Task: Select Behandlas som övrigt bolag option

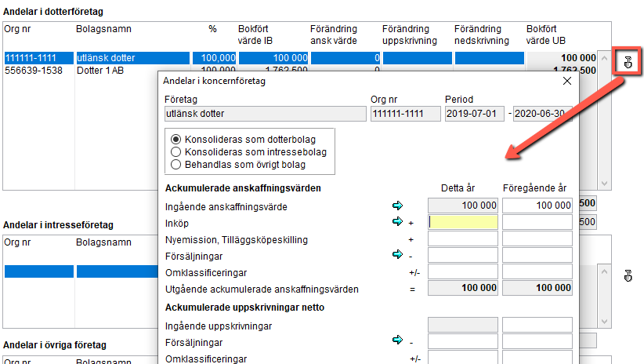Action: pos(175,165)
